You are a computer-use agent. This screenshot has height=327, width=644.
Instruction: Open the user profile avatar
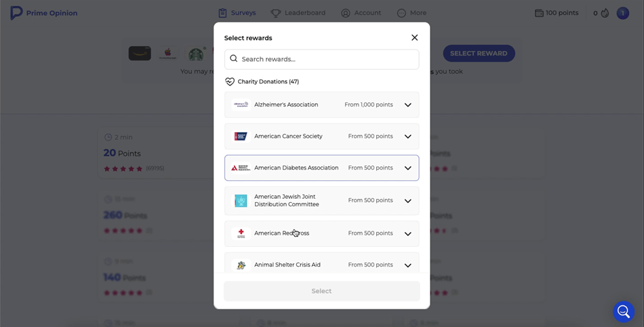click(x=622, y=13)
